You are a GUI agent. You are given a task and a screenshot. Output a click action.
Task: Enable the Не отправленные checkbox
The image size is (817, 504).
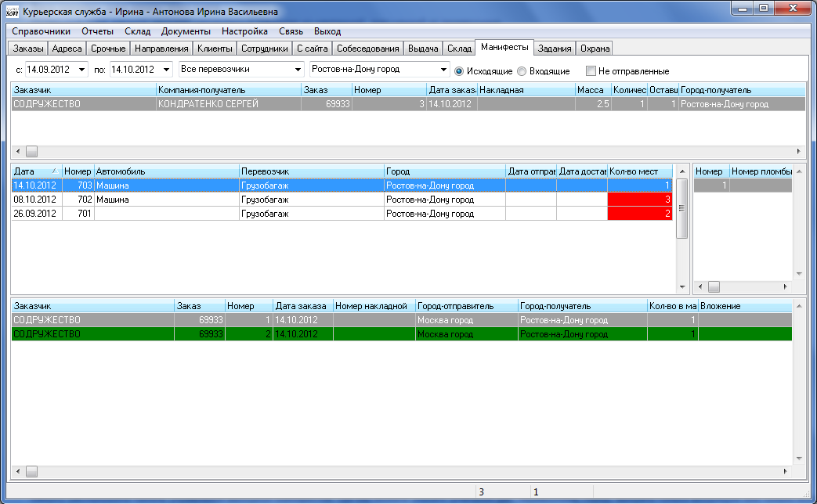(x=591, y=71)
